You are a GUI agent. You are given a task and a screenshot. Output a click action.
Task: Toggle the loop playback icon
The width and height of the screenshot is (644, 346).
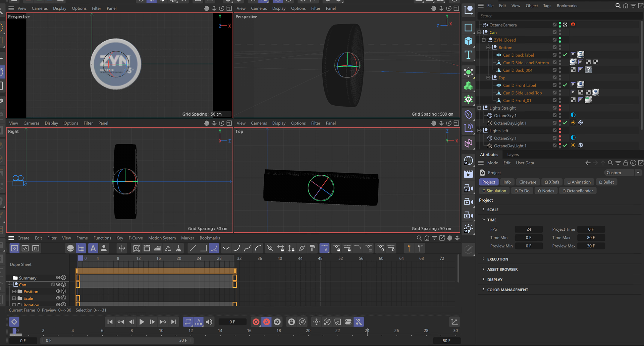[188, 322]
